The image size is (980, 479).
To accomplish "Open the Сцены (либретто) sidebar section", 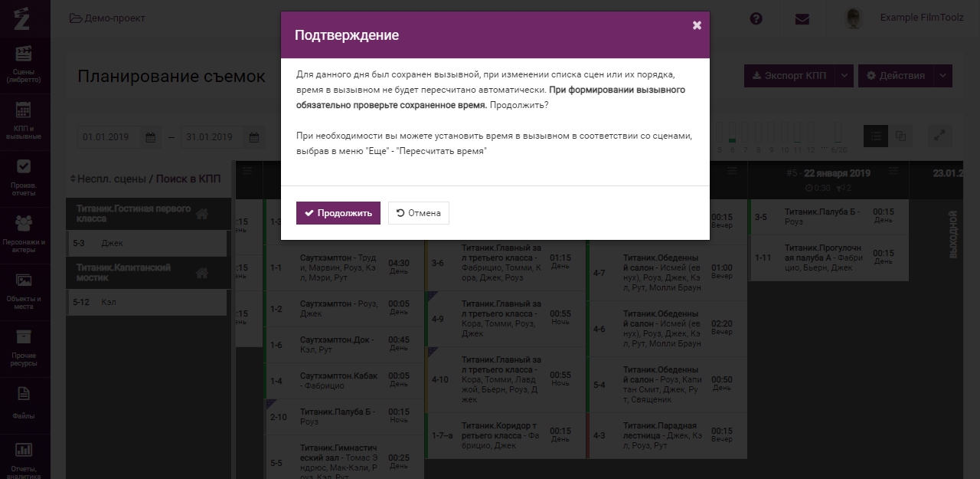I will pos(24,64).
